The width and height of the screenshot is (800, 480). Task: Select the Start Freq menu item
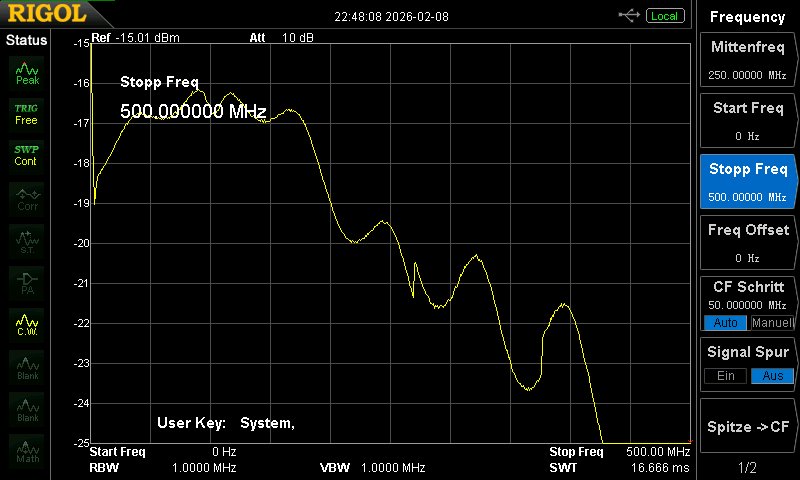pos(747,120)
